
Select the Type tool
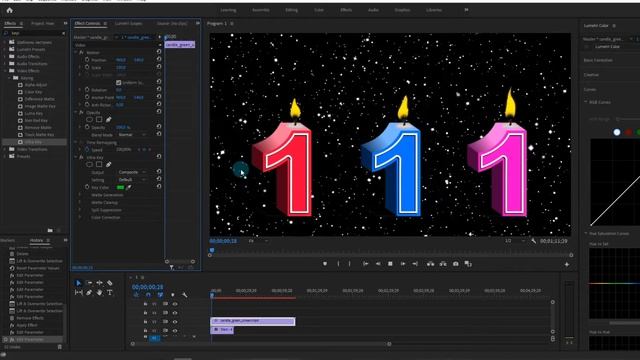coord(110,293)
